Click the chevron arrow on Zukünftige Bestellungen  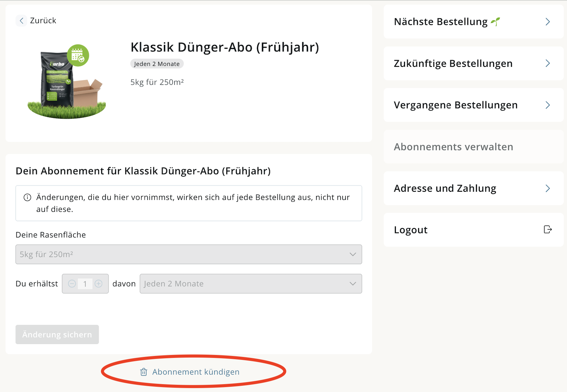tap(548, 63)
